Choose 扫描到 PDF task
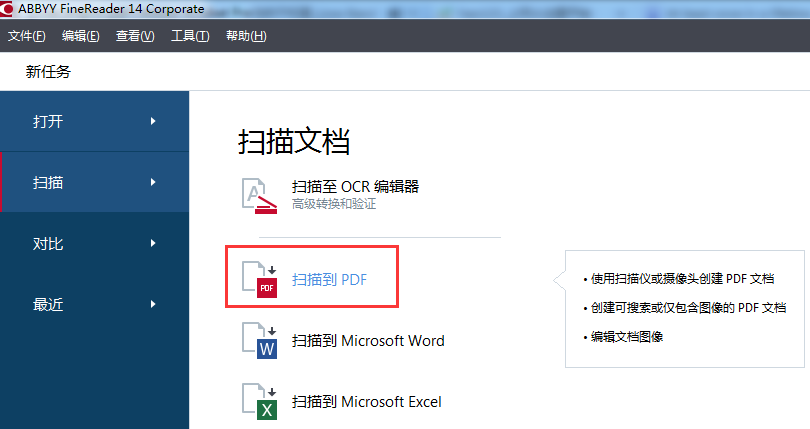810x429 pixels. (329, 280)
